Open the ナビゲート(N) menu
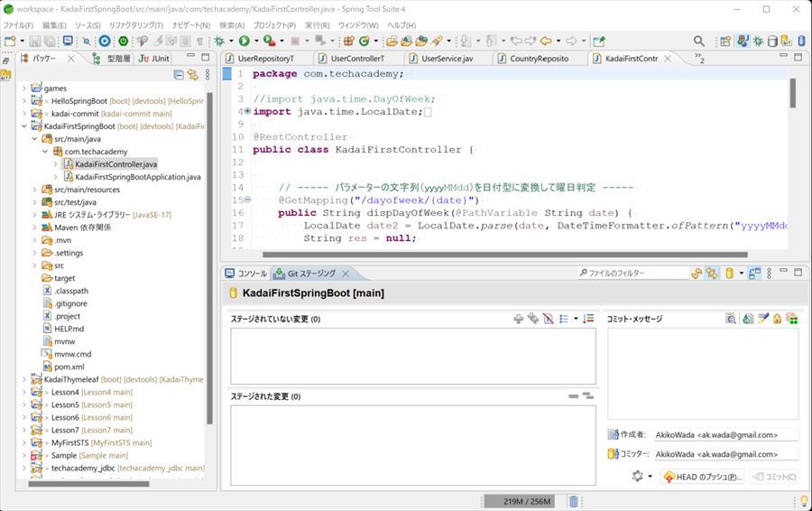This screenshot has width=812, height=511. coord(190,25)
